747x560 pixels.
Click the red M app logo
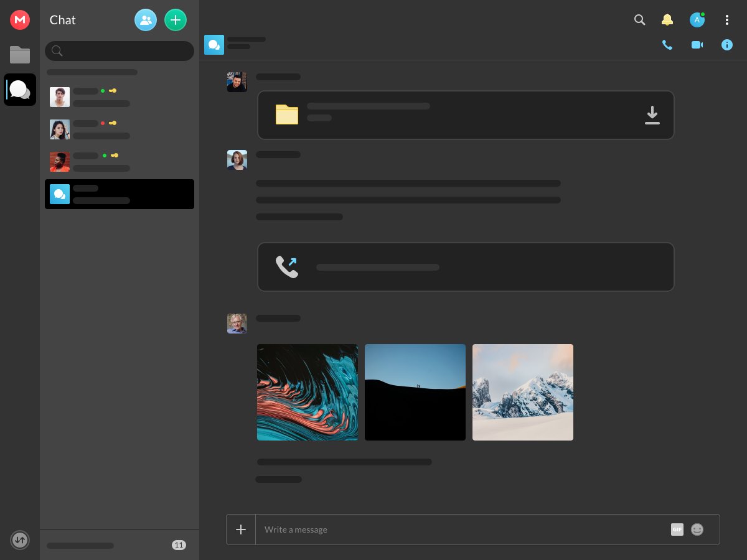point(20,20)
